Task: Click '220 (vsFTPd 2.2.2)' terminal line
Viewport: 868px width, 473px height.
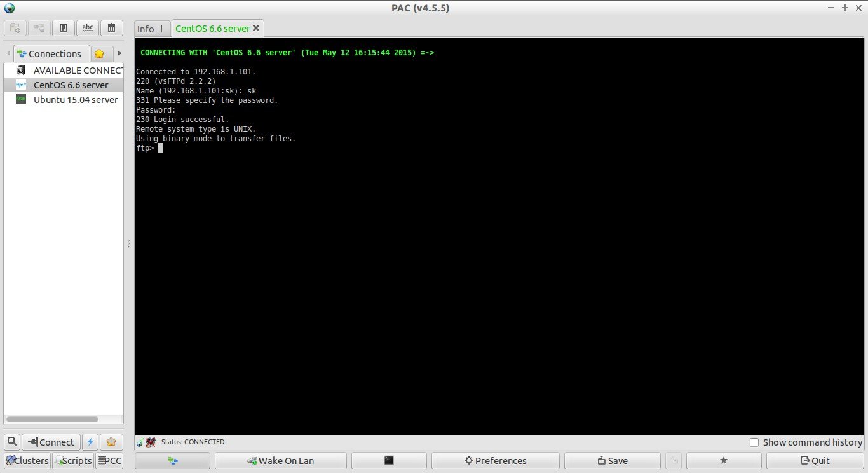Action: [176, 81]
